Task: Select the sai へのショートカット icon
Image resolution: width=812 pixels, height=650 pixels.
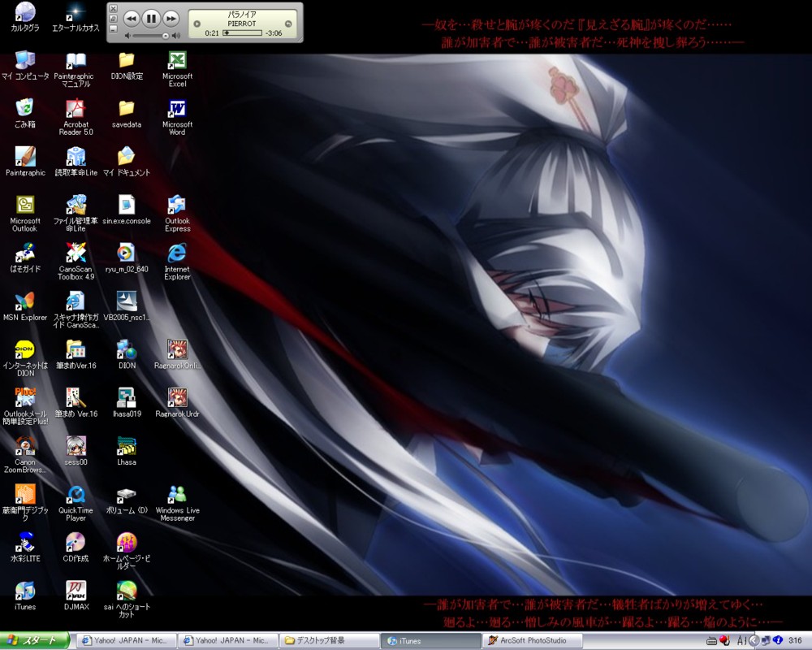Action: [127, 599]
